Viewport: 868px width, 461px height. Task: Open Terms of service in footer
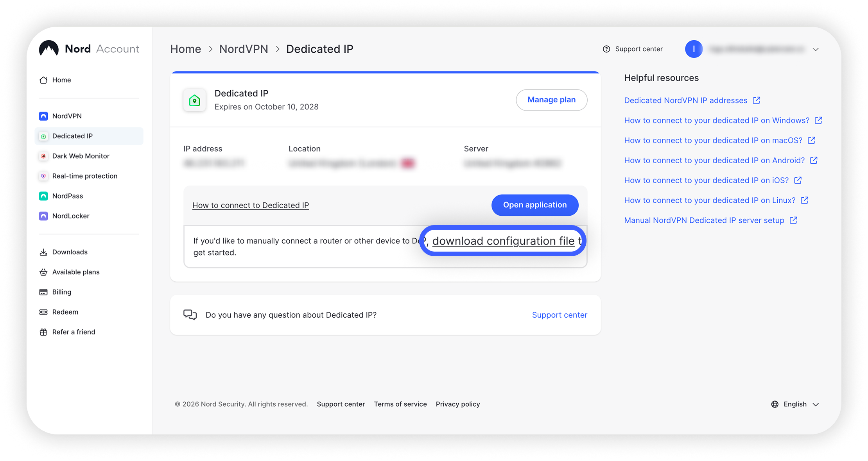pos(400,404)
